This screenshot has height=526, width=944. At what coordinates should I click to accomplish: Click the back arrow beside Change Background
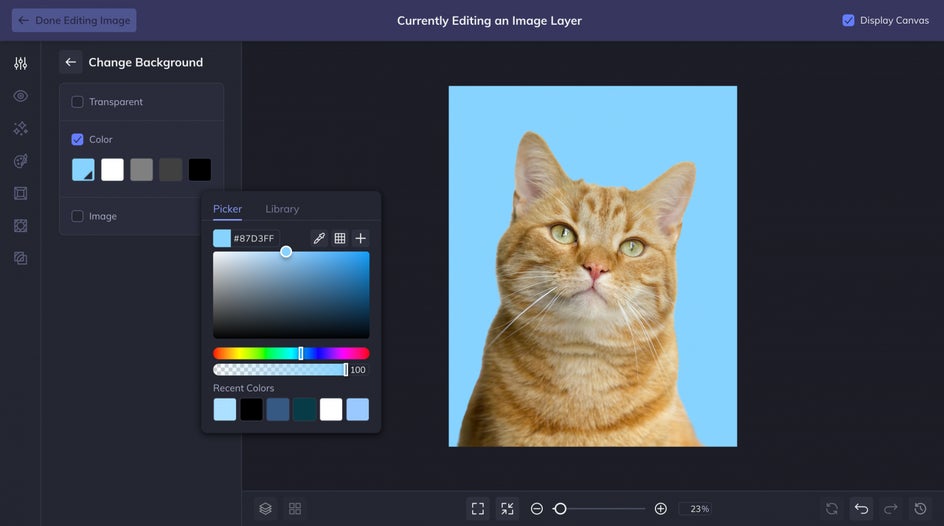pos(70,62)
